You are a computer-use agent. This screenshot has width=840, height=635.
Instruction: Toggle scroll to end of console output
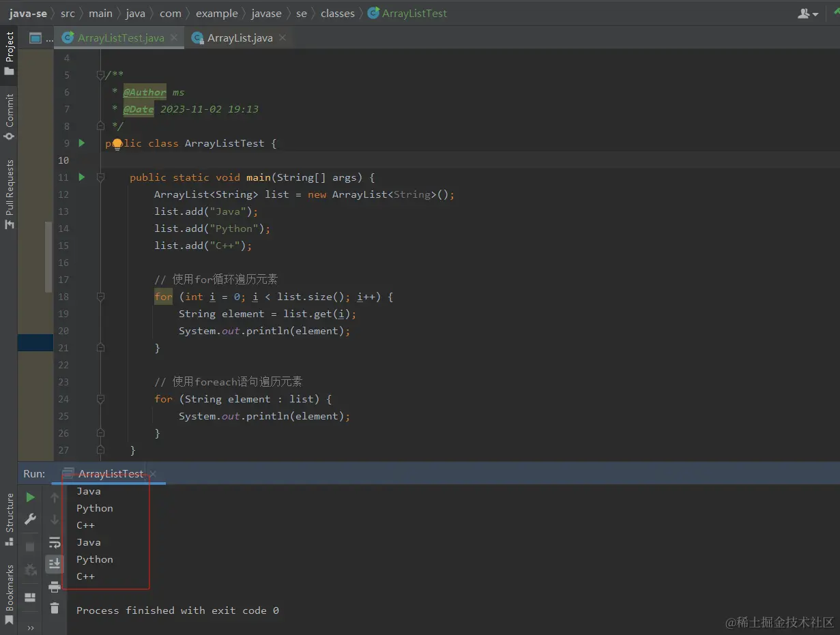tap(55, 563)
